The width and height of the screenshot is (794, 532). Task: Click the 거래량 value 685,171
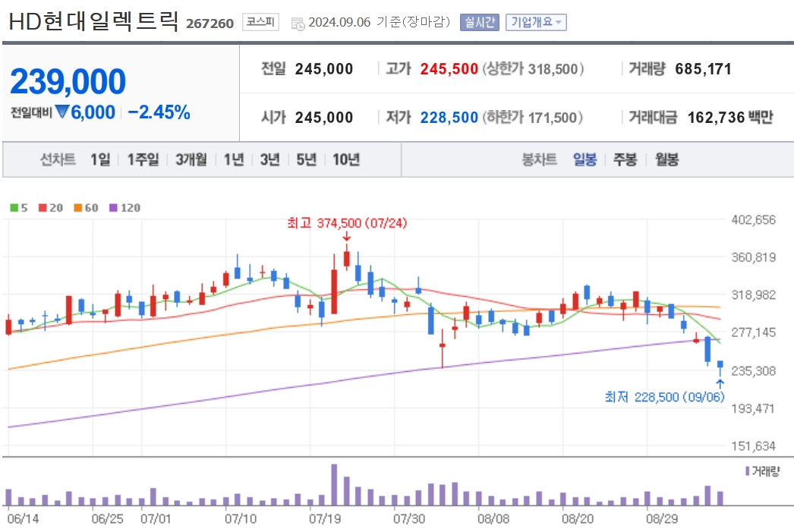(704, 69)
